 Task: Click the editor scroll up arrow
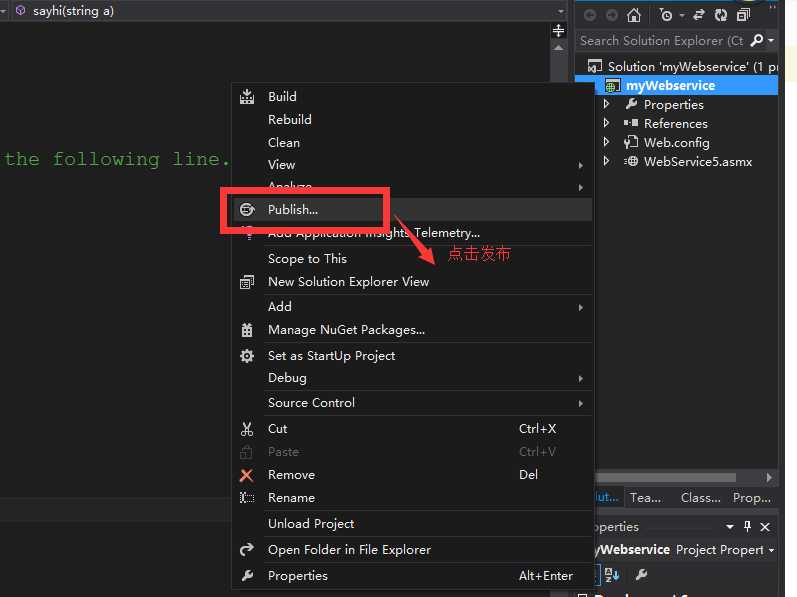click(x=559, y=48)
